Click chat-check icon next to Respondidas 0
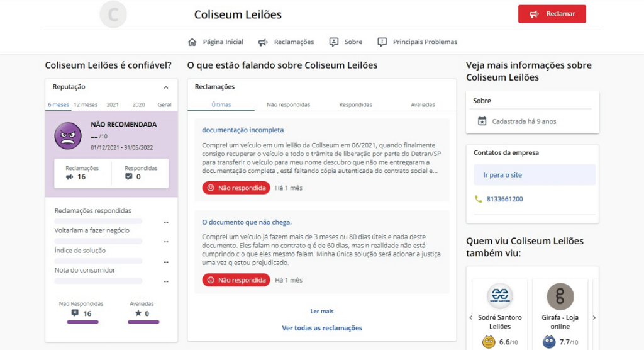Screen dimensions: 644x350 pyautogui.click(x=128, y=177)
